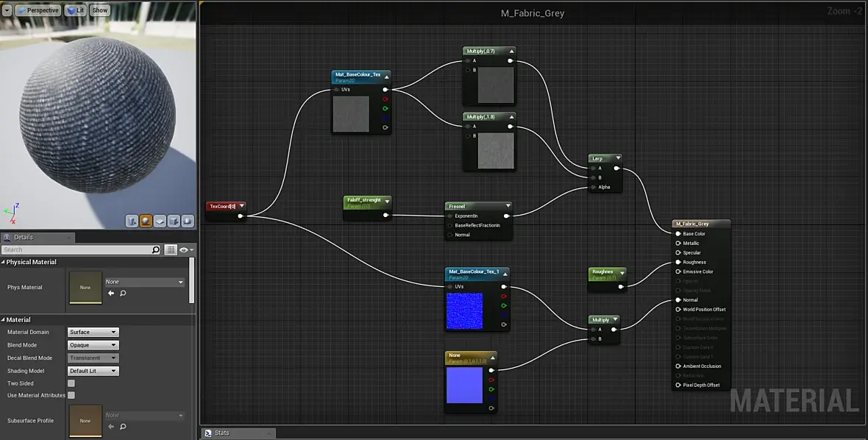Click Mat_BaseColour_Tex red channel pin

(x=385, y=99)
